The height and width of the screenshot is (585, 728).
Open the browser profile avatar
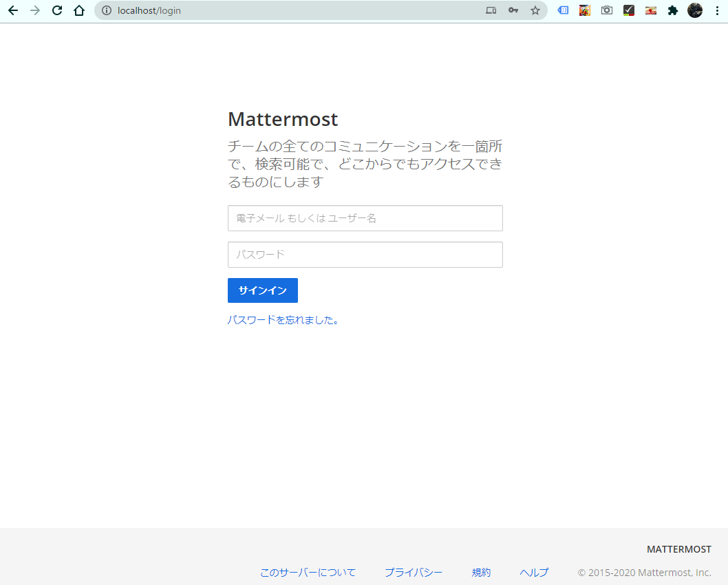pyautogui.click(x=695, y=10)
